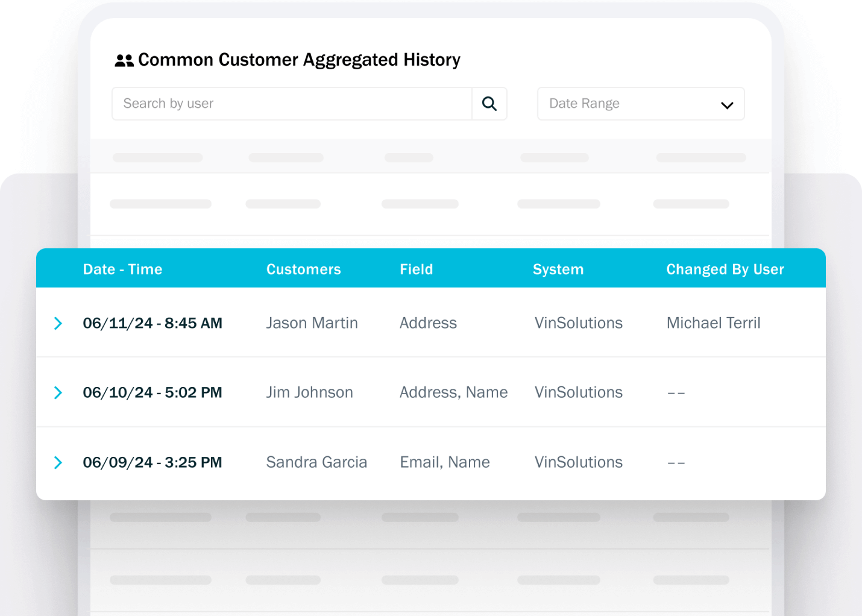Select the Field column header
This screenshot has height=616, width=862.
[x=416, y=269]
